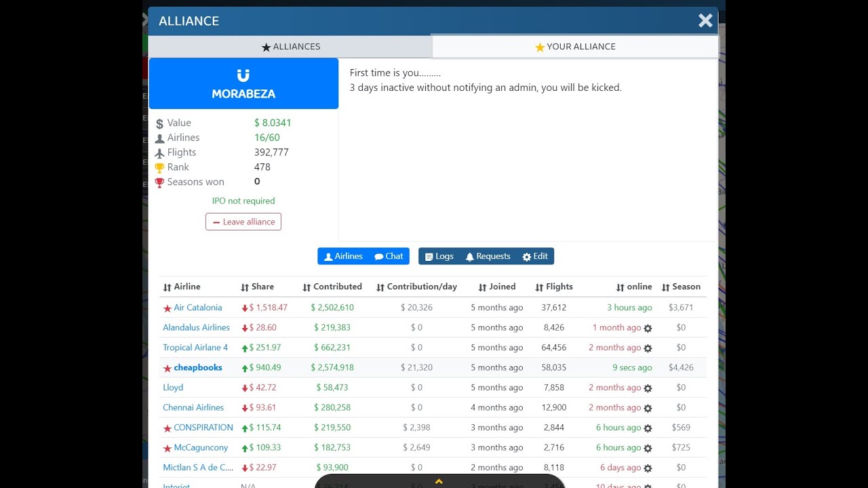Click the flights count 64,456
Screen dimensions: 868x488
click(554, 348)
